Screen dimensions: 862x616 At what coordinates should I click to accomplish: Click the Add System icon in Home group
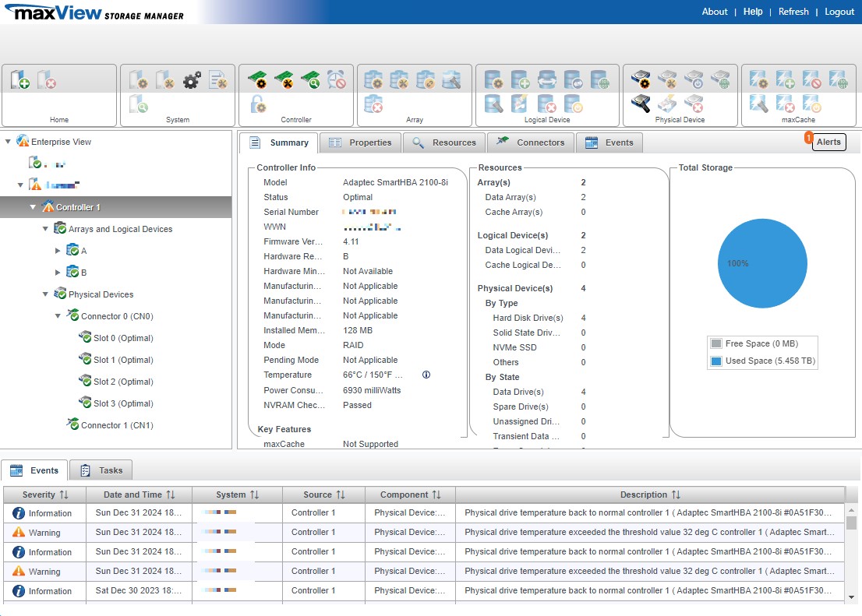pyautogui.click(x=20, y=79)
